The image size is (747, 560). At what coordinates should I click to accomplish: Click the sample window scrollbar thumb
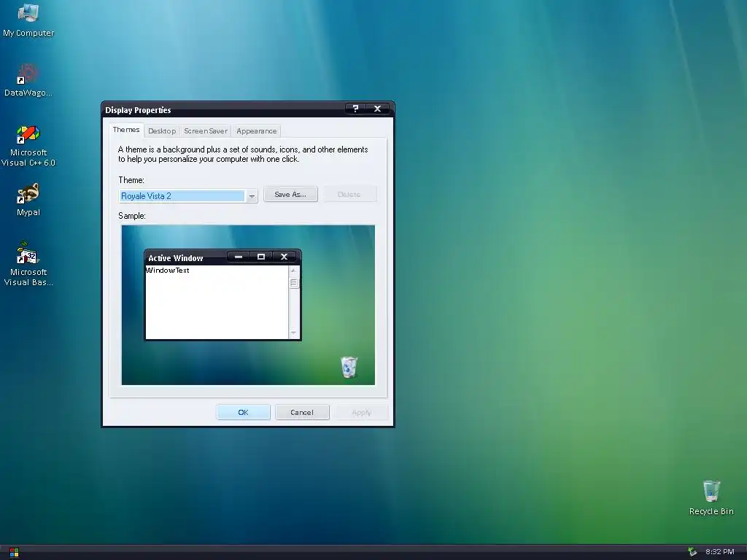pyautogui.click(x=293, y=283)
